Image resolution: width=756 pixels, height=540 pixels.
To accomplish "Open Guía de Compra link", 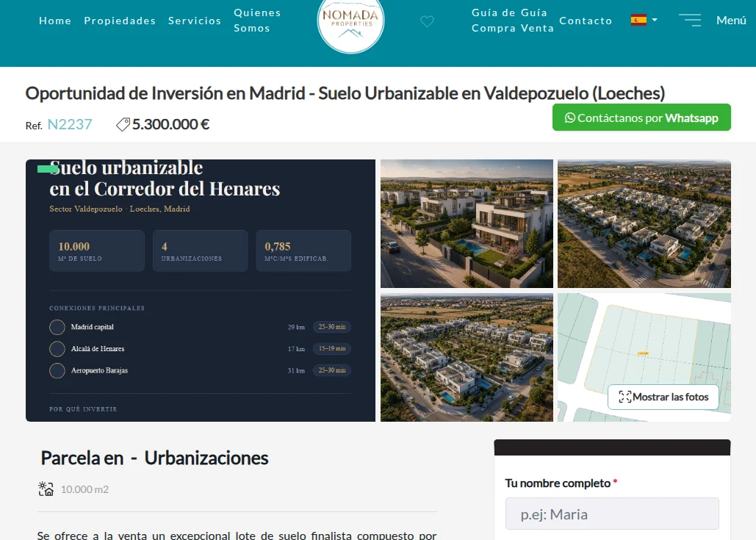I will (494, 21).
